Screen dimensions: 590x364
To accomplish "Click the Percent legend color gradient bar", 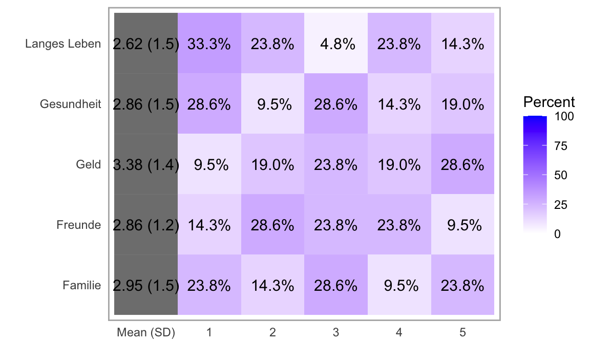I will point(535,175).
